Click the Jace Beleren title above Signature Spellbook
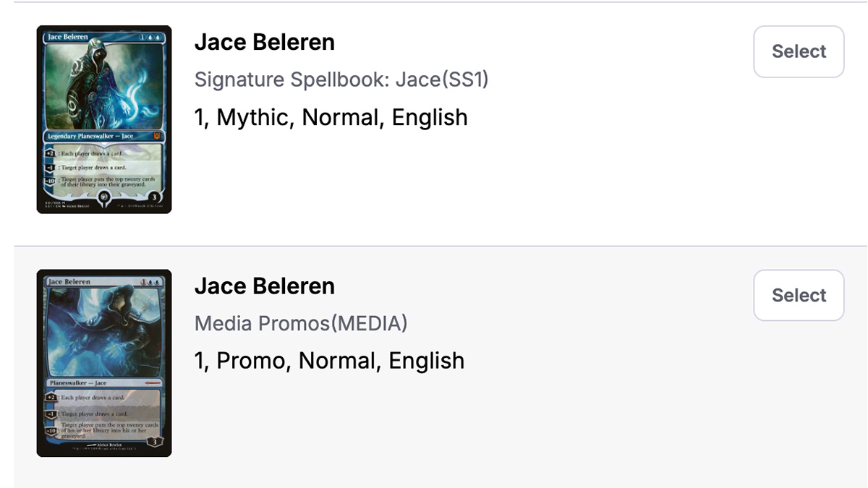Image resolution: width=868 pixels, height=488 pixels. 265,43
